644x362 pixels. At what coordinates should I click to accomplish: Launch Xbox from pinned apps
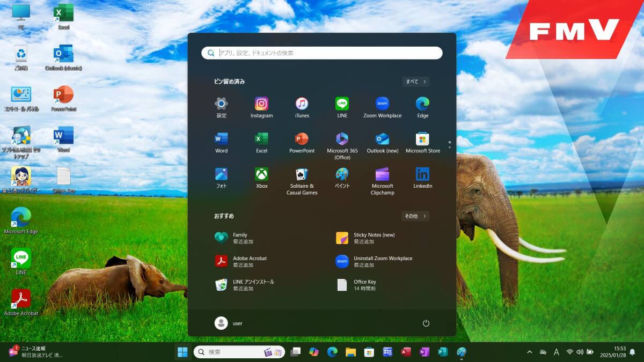(x=261, y=178)
